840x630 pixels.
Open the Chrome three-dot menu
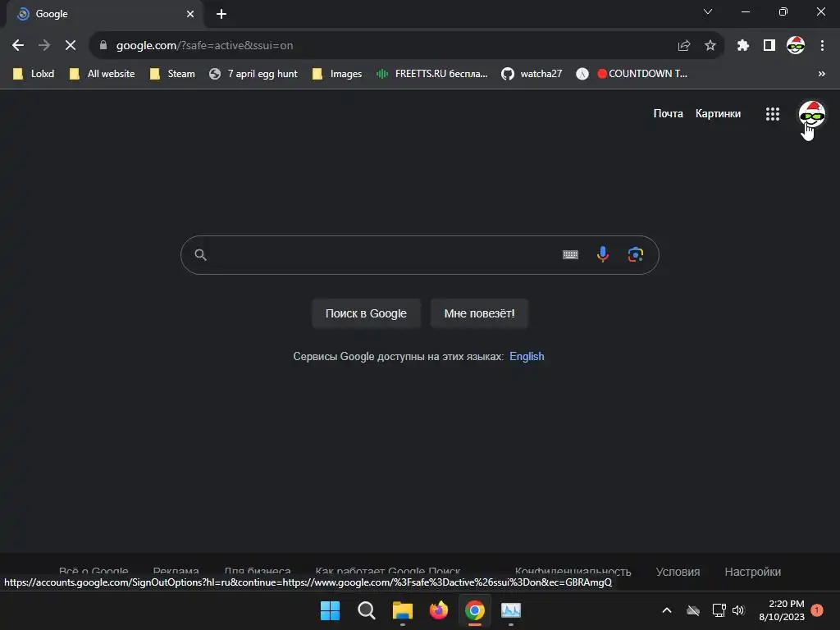coord(822,46)
